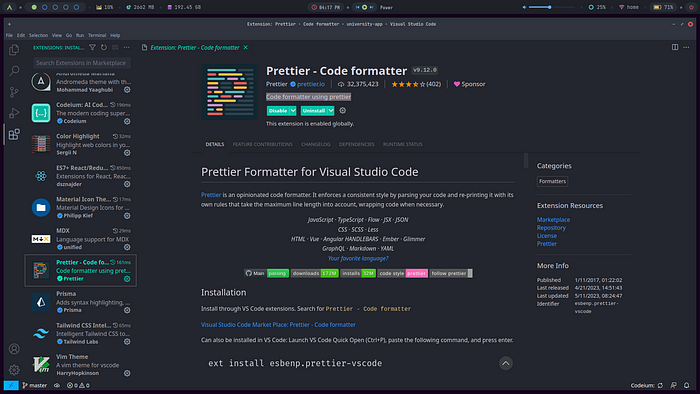700x394 pixels.
Task: Open the File menu
Action: (x=9, y=35)
